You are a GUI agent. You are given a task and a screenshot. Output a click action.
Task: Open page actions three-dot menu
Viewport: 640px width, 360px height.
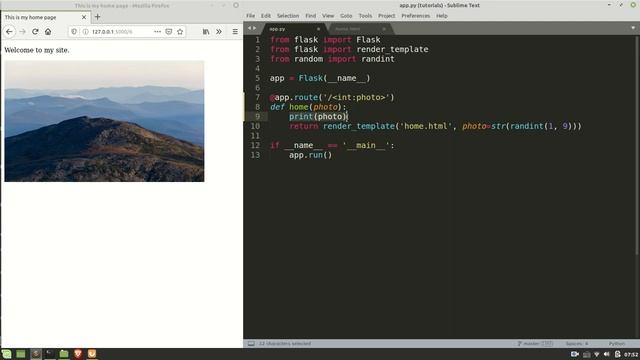[x=157, y=31]
